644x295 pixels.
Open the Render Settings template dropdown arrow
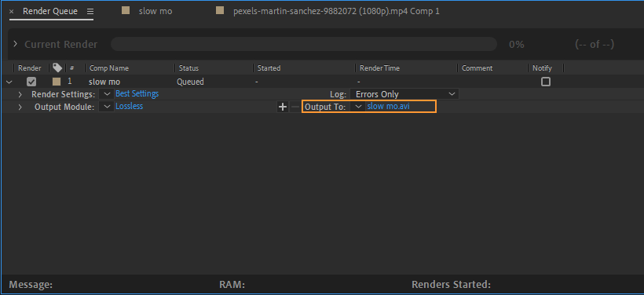click(x=107, y=94)
